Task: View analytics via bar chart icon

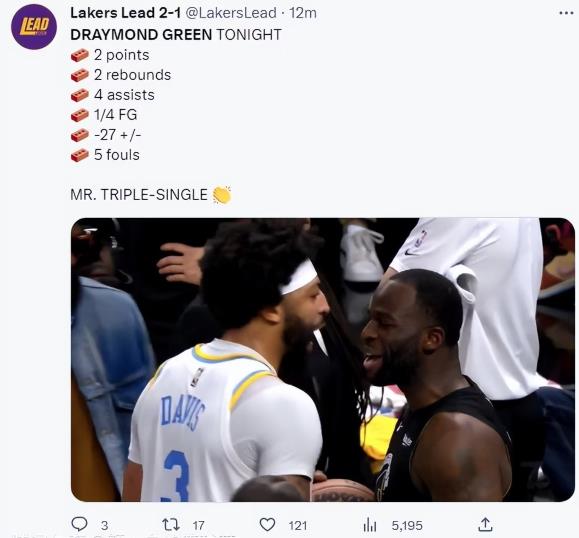Action: click(370, 525)
